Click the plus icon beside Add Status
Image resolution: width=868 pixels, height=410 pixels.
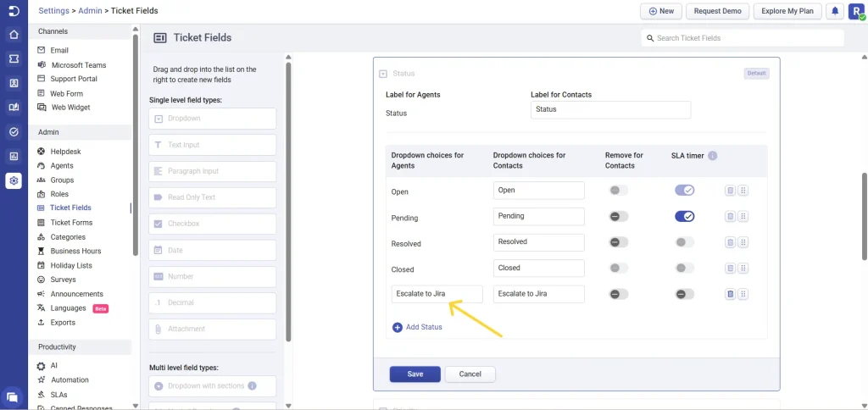click(x=398, y=328)
